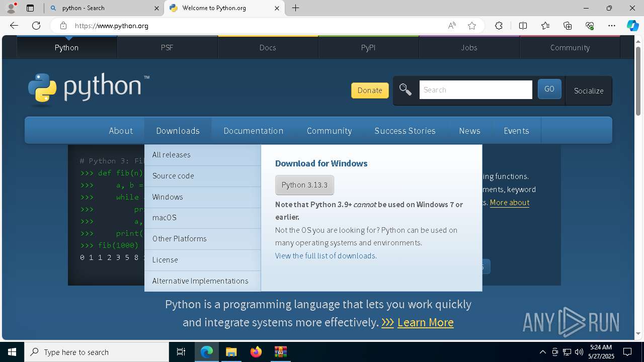
Task: Open the Collections icon
Action: 568,26
